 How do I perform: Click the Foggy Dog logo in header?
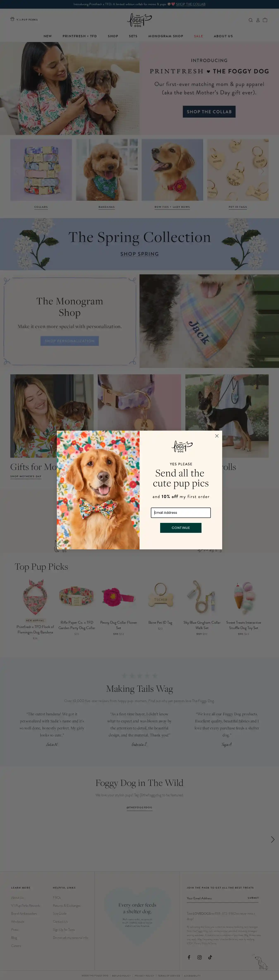point(139,20)
